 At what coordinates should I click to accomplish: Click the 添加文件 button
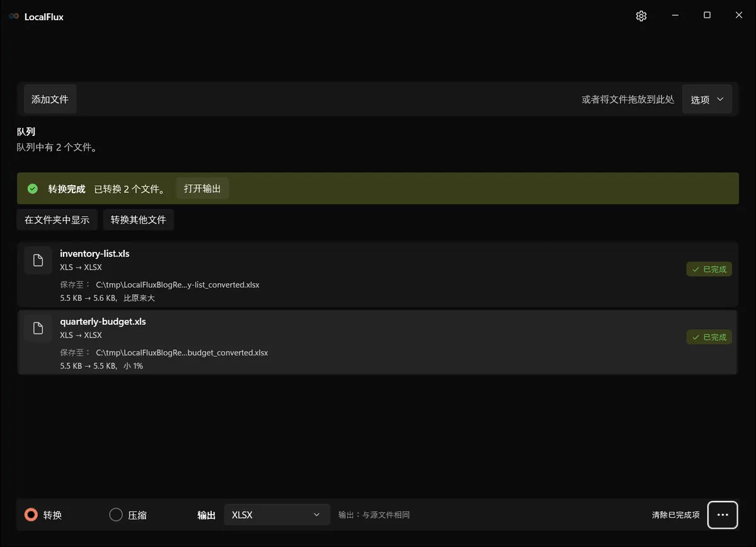pyautogui.click(x=50, y=99)
